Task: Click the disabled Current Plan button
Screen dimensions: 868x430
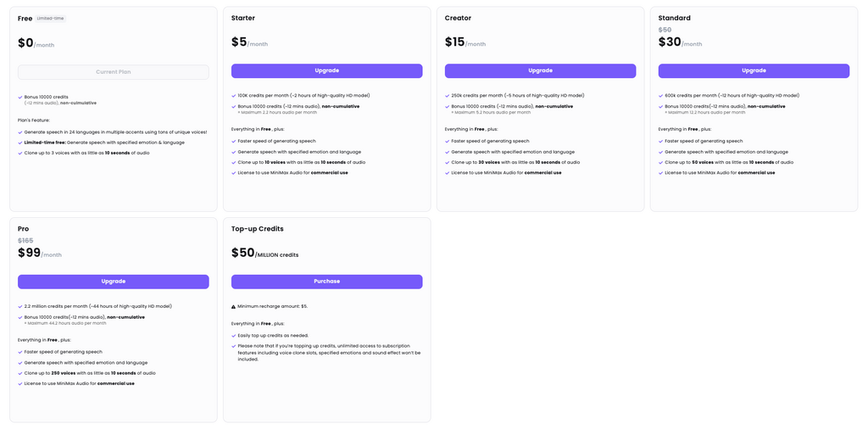Action: click(114, 72)
